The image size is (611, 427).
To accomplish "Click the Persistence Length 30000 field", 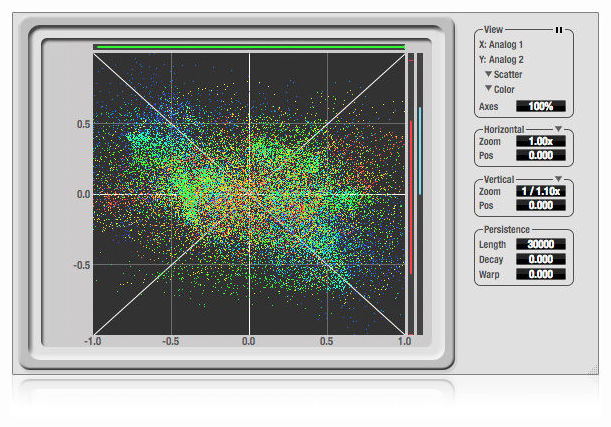I will [541, 244].
